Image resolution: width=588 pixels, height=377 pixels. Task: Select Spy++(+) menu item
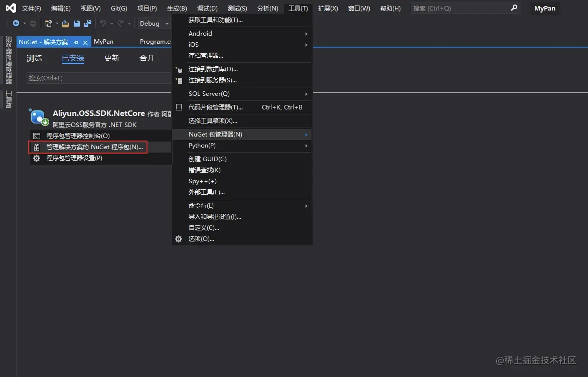(242, 181)
